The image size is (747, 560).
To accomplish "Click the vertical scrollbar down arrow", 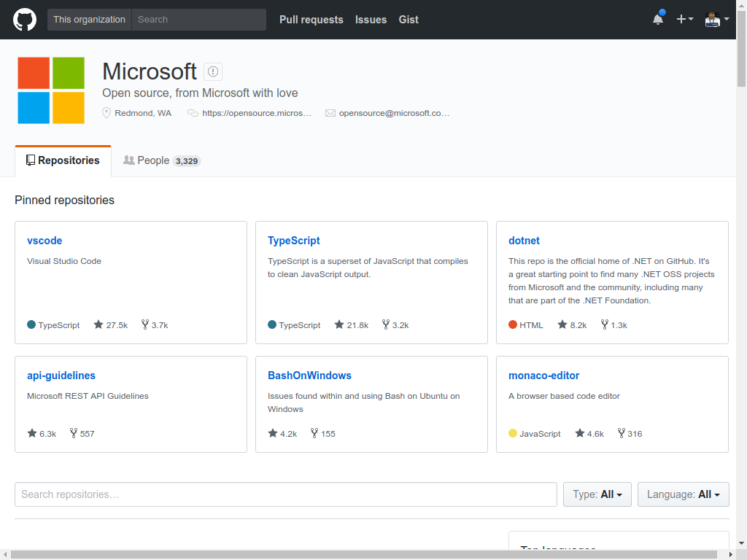I will click(741, 542).
